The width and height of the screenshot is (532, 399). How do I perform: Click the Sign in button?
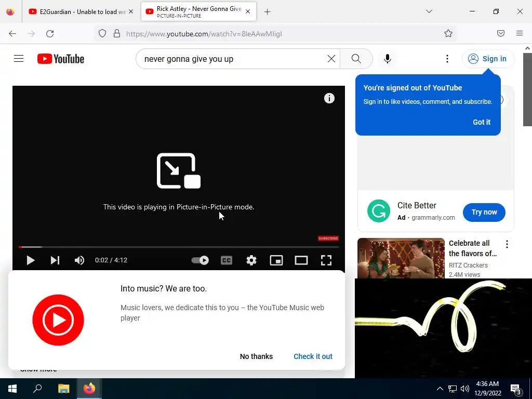[x=488, y=59]
